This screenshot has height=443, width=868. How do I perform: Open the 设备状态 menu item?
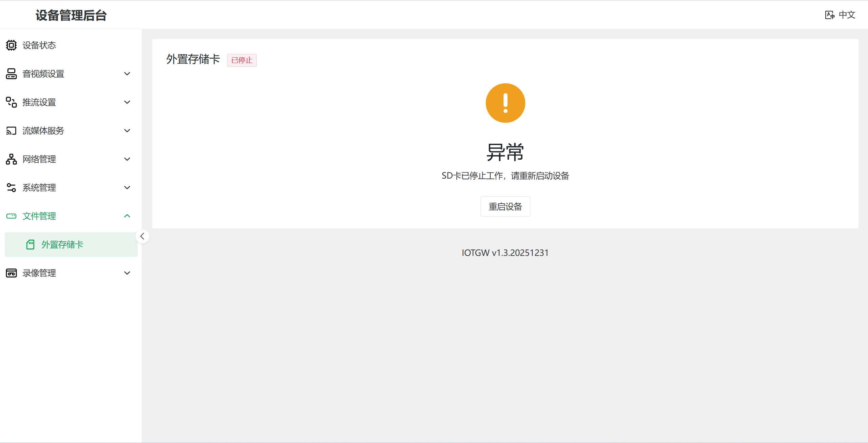39,45
